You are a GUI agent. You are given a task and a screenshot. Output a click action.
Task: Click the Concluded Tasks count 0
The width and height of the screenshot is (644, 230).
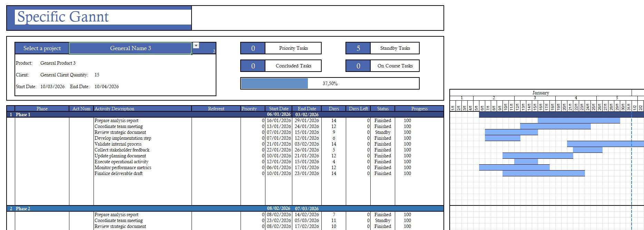[253, 66]
